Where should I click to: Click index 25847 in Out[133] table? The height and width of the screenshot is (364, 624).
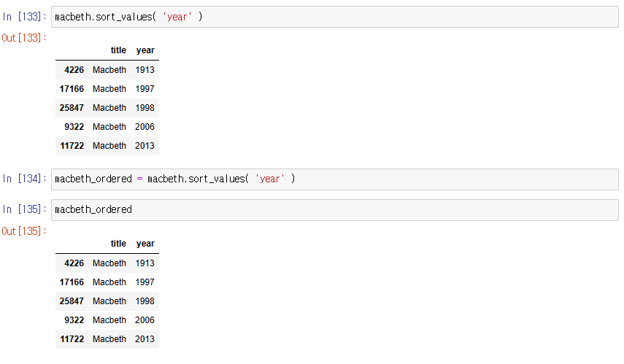pyautogui.click(x=72, y=108)
